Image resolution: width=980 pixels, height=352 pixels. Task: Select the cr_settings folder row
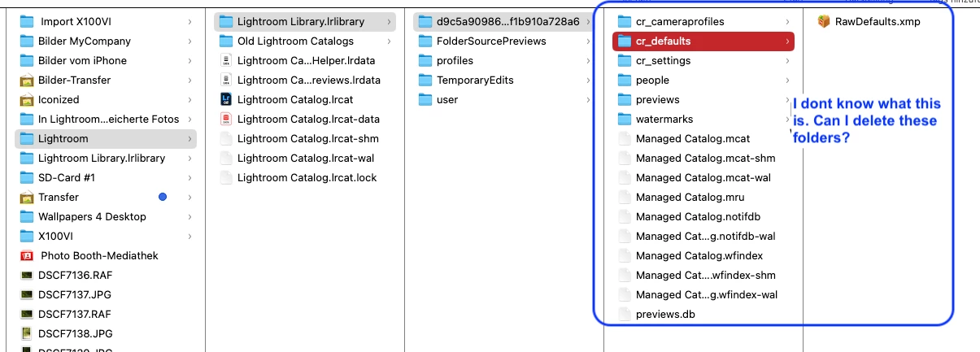click(703, 60)
